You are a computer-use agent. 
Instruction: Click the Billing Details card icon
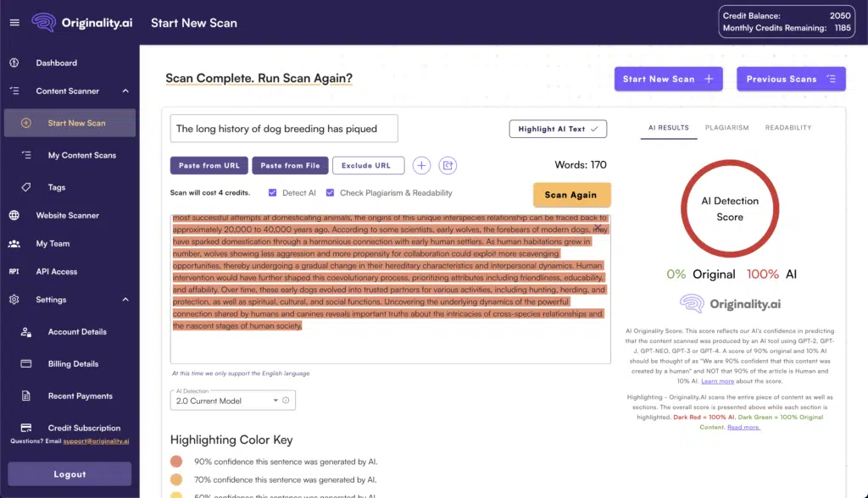pyautogui.click(x=26, y=363)
